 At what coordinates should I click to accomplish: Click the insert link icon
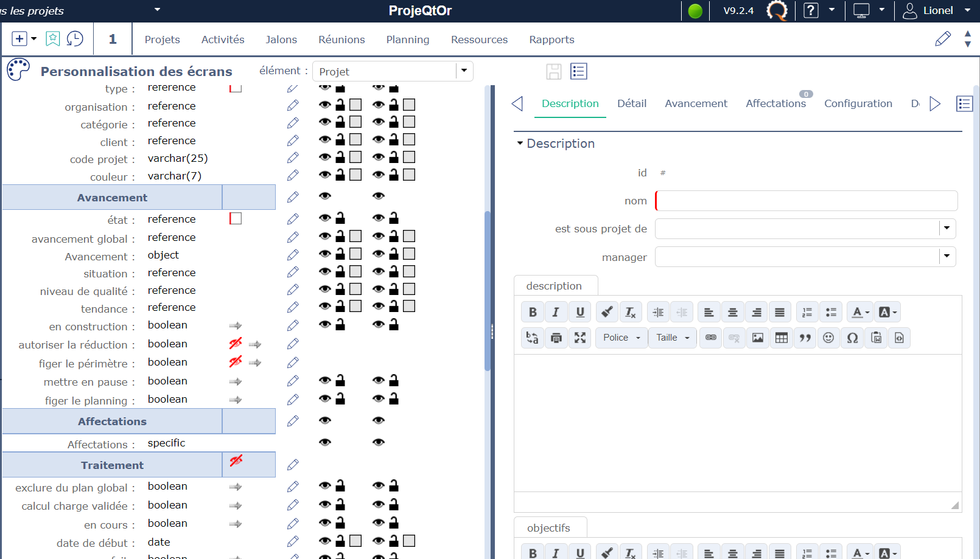pos(710,338)
